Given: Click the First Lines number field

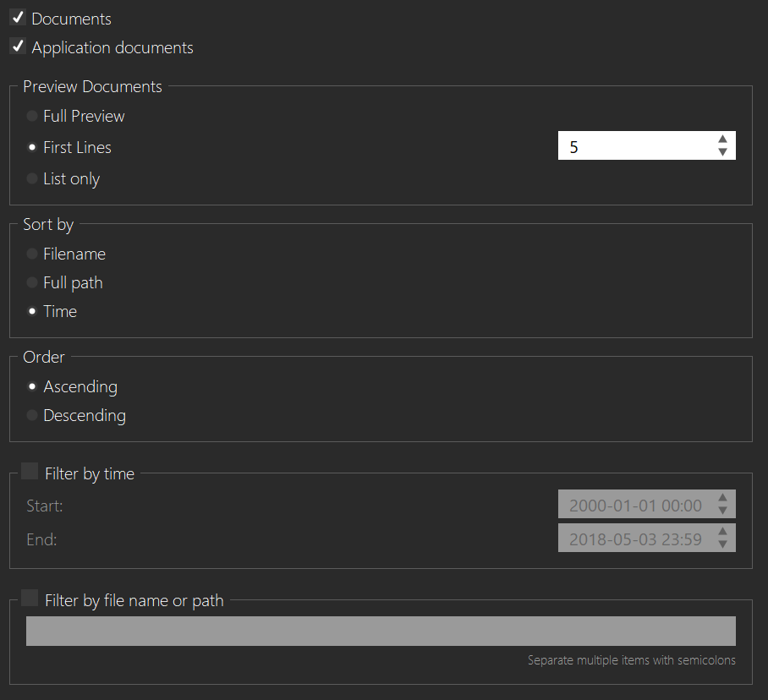Looking at the screenshot, I should point(634,146).
